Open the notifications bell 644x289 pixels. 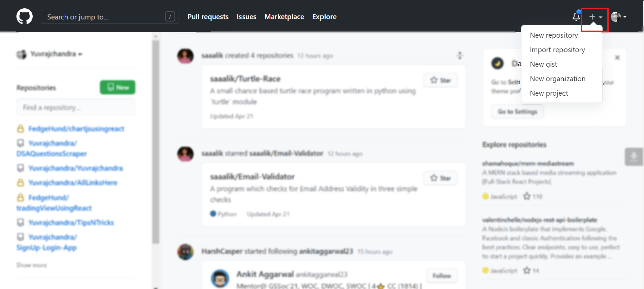point(576,17)
